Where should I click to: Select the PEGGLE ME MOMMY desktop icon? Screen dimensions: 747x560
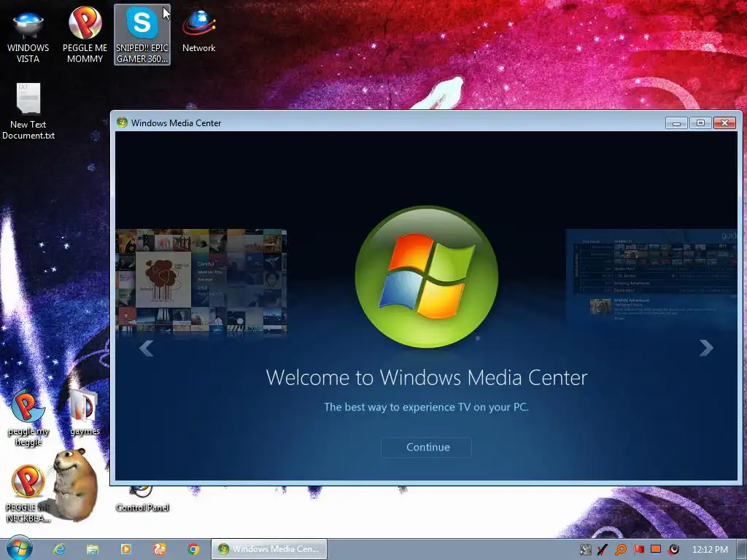point(85,35)
